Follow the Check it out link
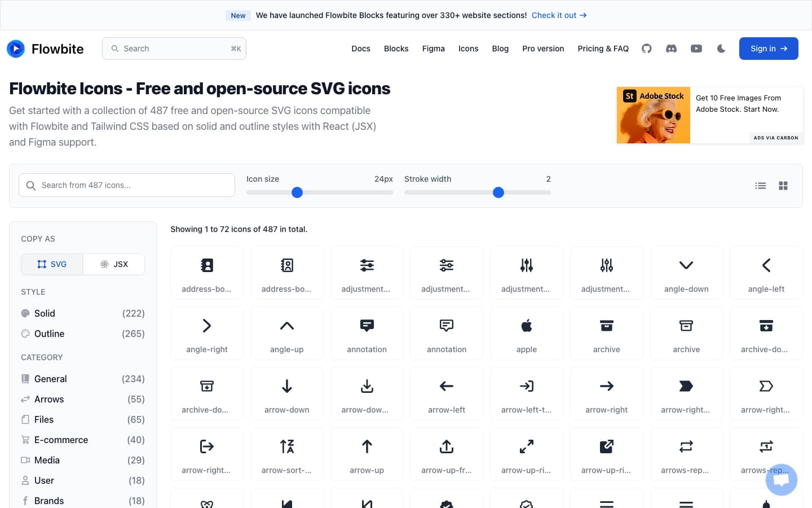812x508 pixels. click(559, 15)
